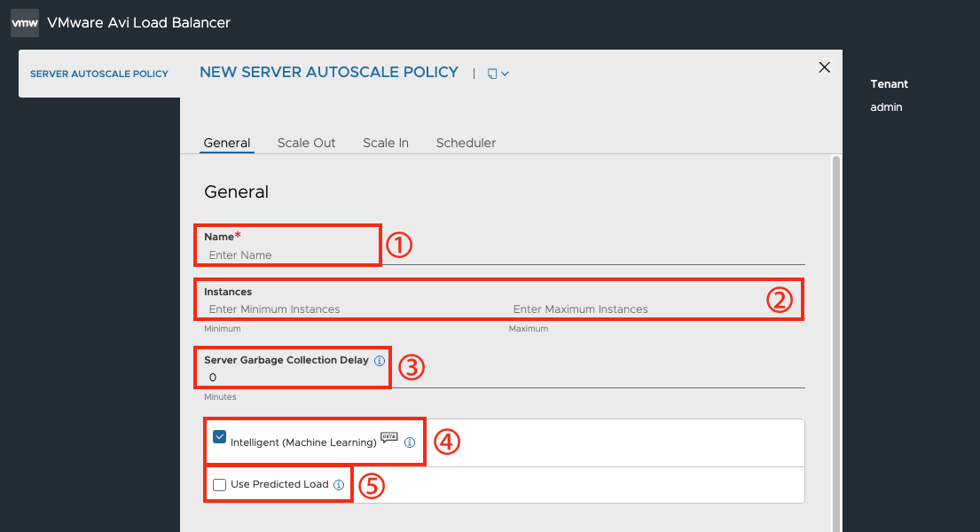
Task: Show info for Server Garbage Collection Delay
Action: (x=380, y=361)
